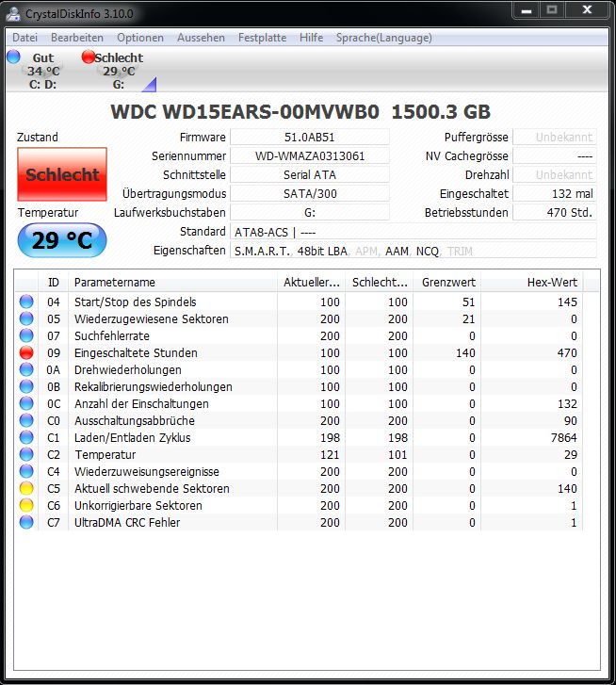Select the Gut 34 °C C: D: disk

[42, 71]
